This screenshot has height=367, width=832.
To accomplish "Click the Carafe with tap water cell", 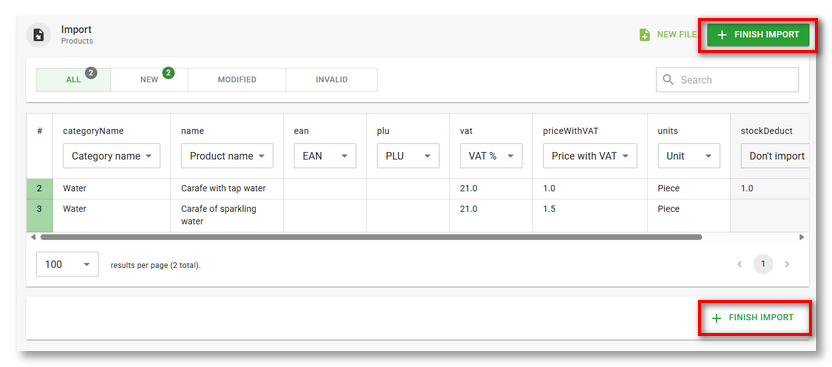I will point(227,188).
